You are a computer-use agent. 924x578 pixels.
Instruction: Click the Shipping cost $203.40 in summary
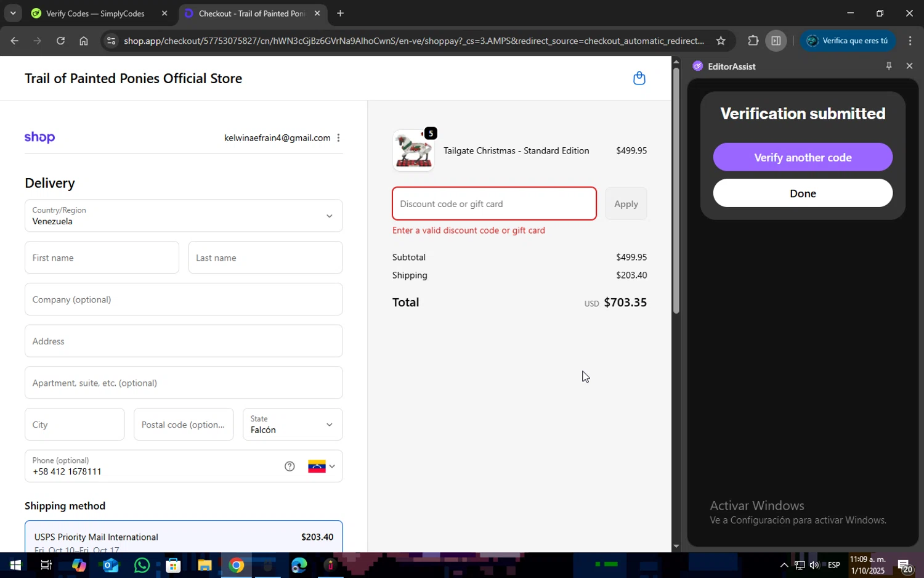631,275
